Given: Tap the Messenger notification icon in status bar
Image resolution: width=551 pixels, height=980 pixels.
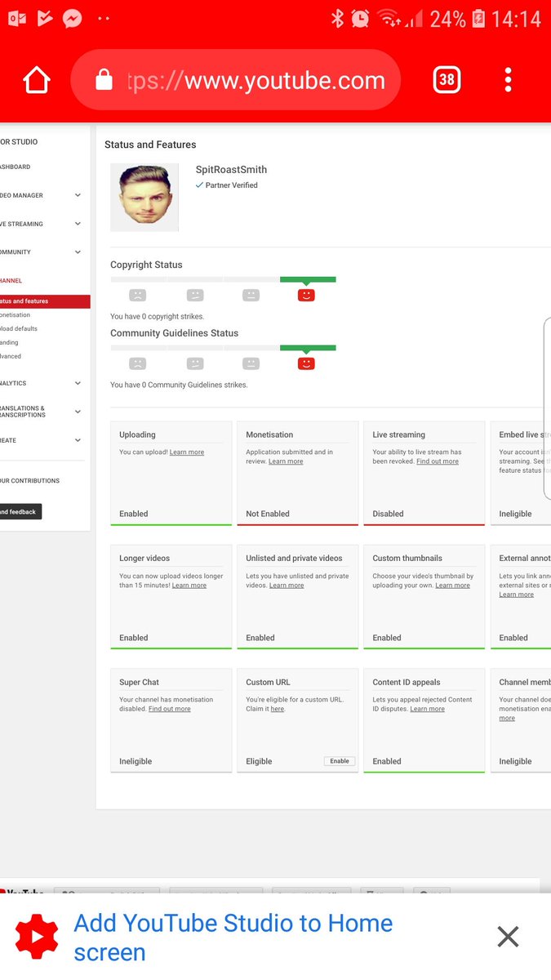Looking at the screenshot, I should [x=72, y=18].
